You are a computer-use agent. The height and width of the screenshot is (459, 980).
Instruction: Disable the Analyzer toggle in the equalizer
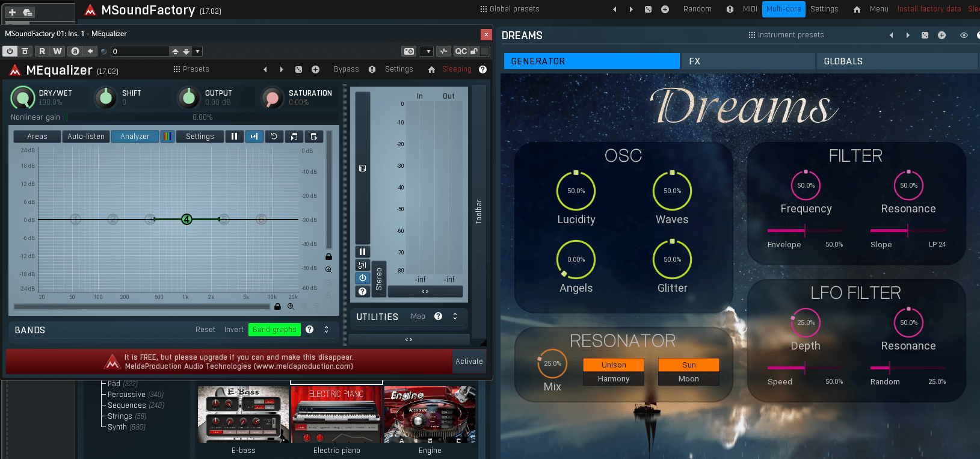point(135,137)
